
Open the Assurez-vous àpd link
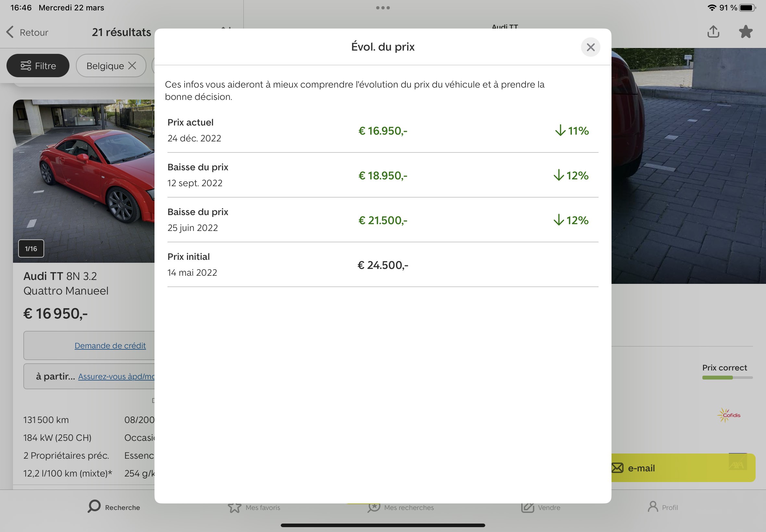coord(116,376)
